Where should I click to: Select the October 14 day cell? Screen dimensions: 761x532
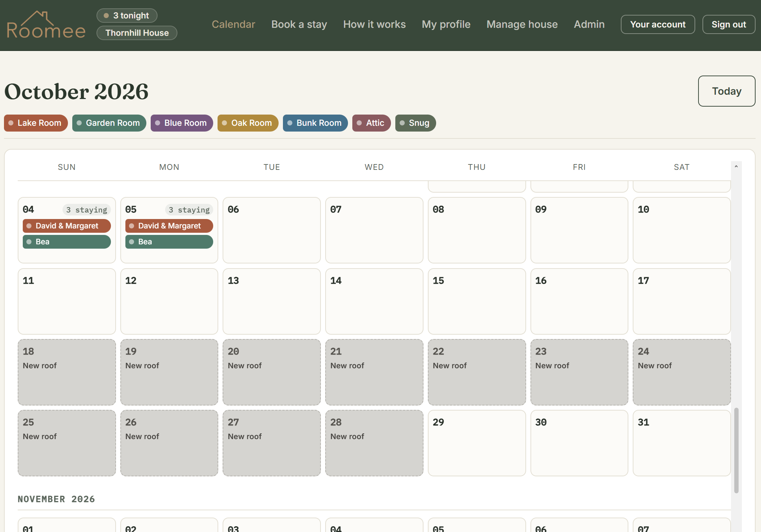374,301
